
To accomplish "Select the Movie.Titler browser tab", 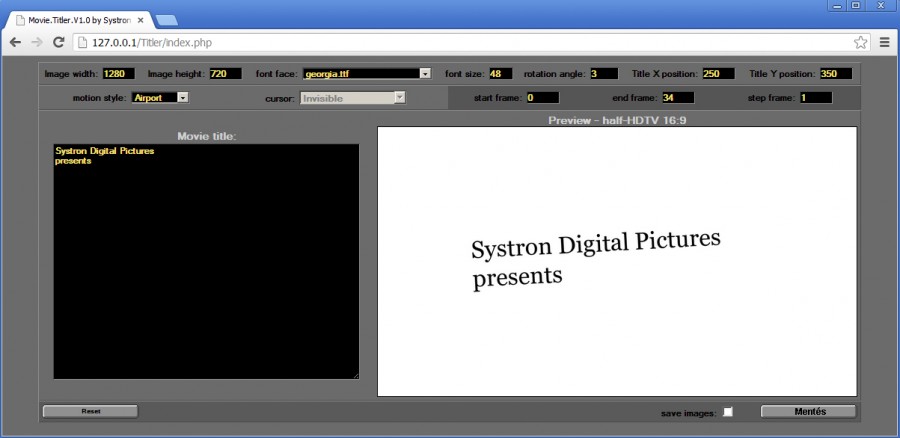I will click(x=75, y=20).
